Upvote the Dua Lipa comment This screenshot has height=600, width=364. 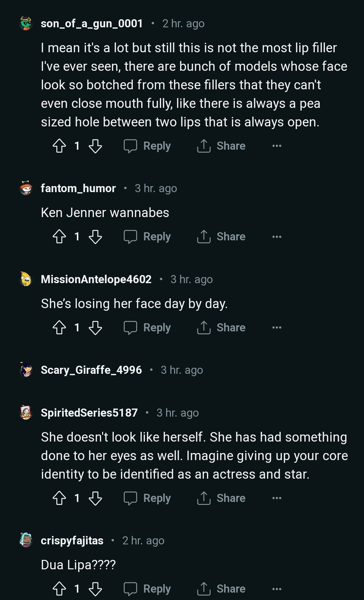point(59,589)
